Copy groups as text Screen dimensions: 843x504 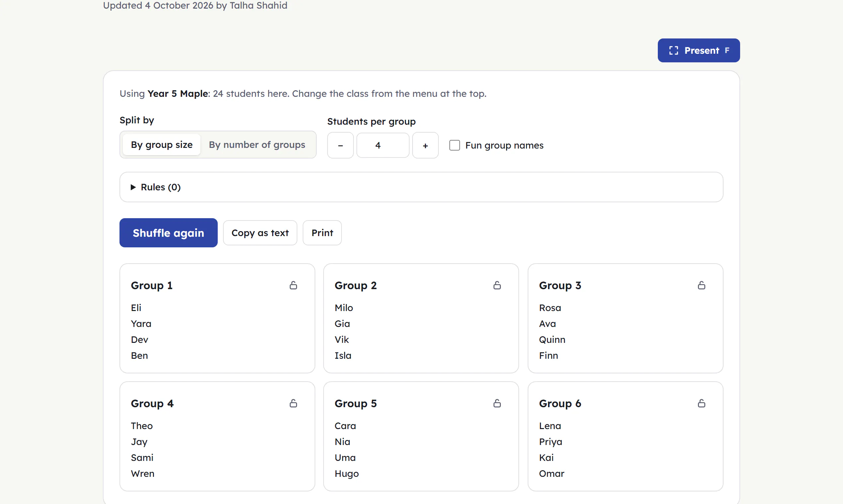[x=260, y=233]
